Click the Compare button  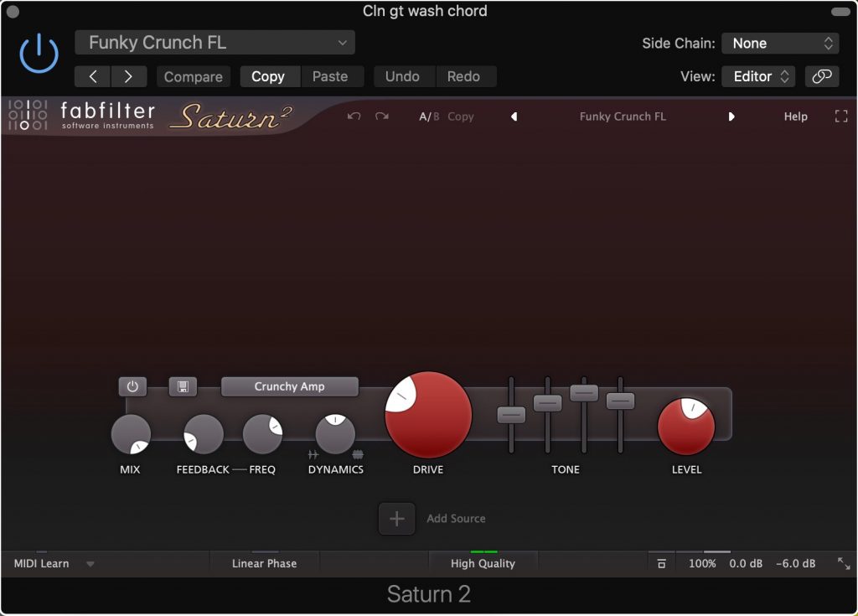[x=194, y=76]
